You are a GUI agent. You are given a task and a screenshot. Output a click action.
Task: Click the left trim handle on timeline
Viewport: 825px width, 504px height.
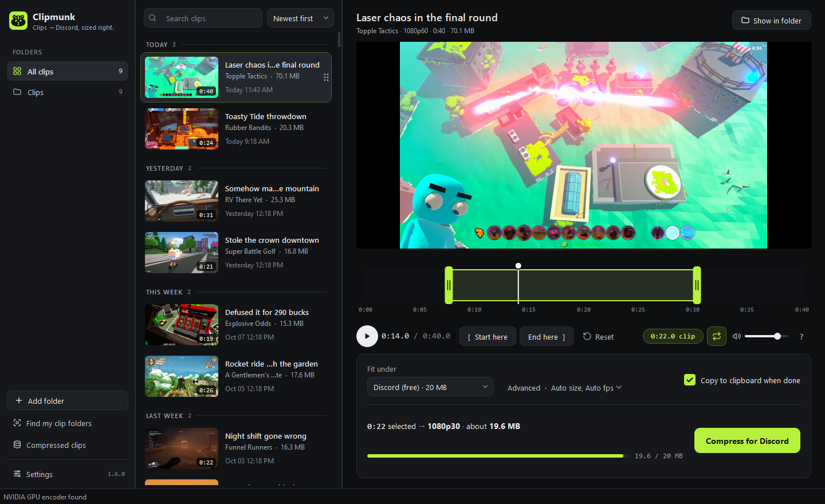(449, 285)
